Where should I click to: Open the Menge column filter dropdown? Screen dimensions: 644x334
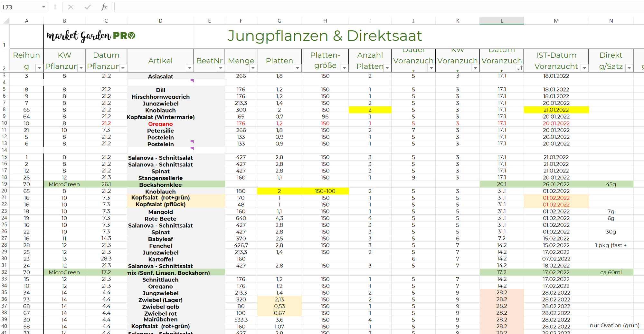253,68
